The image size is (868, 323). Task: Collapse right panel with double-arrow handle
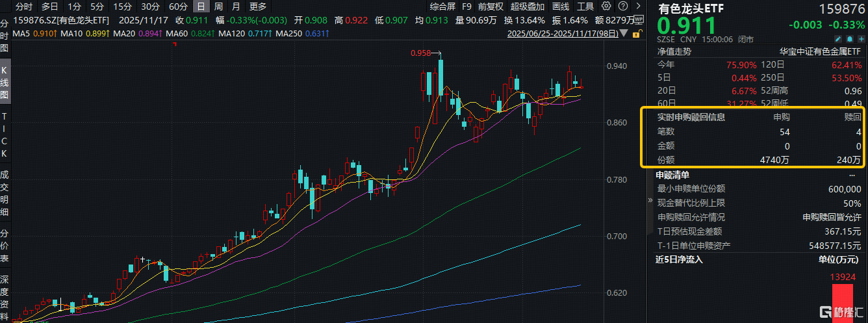click(x=650, y=201)
